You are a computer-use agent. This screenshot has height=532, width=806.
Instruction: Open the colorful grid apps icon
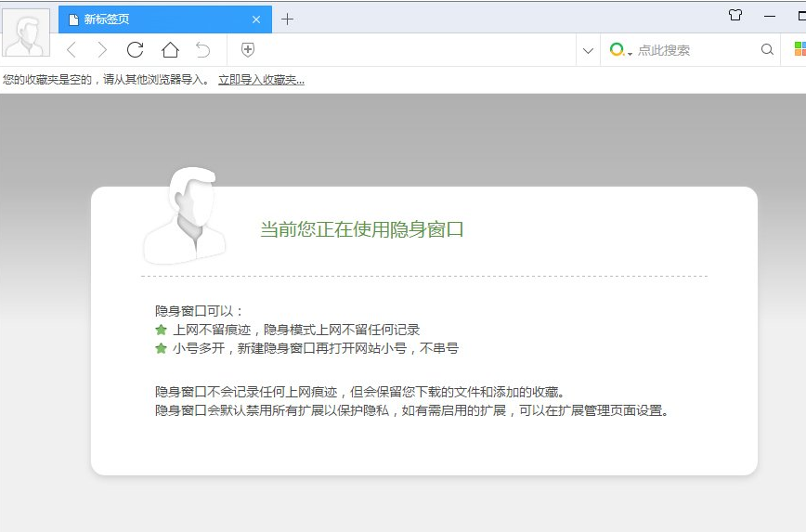click(x=799, y=50)
